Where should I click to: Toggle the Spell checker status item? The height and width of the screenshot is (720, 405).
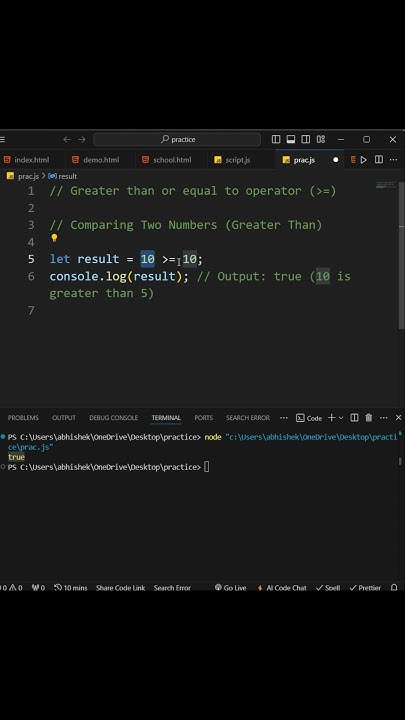click(328, 588)
